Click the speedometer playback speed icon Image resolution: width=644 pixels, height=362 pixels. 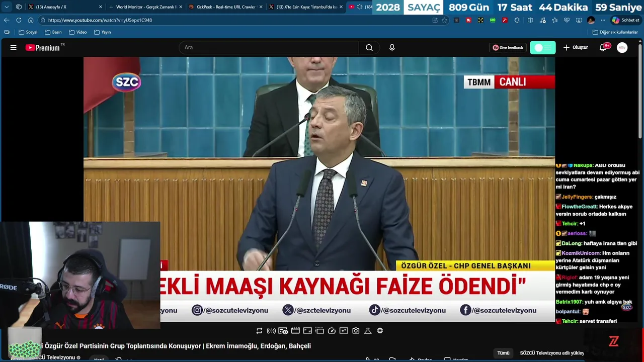tap(332, 331)
